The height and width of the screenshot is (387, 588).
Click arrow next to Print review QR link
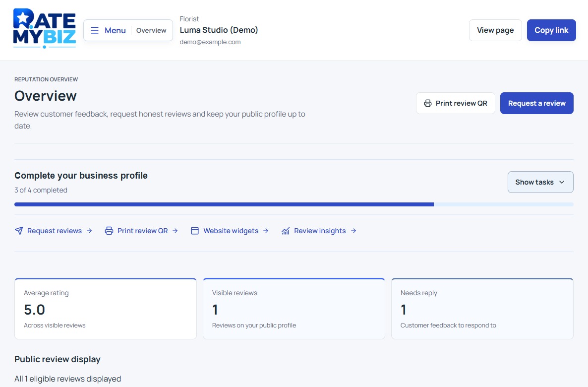coord(175,231)
